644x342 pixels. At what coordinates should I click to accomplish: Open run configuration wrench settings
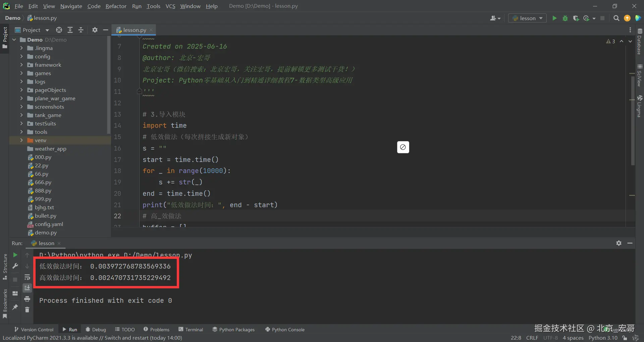(15, 266)
